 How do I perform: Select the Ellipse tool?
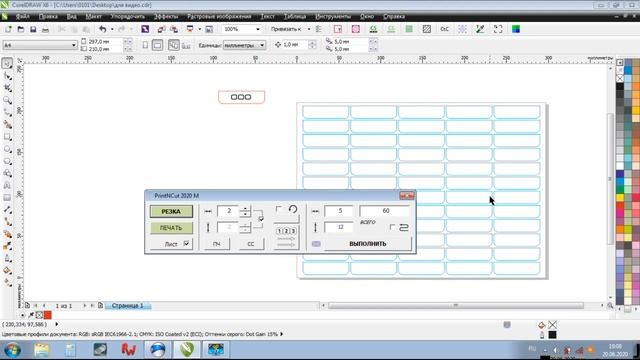pyautogui.click(x=7, y=149)
